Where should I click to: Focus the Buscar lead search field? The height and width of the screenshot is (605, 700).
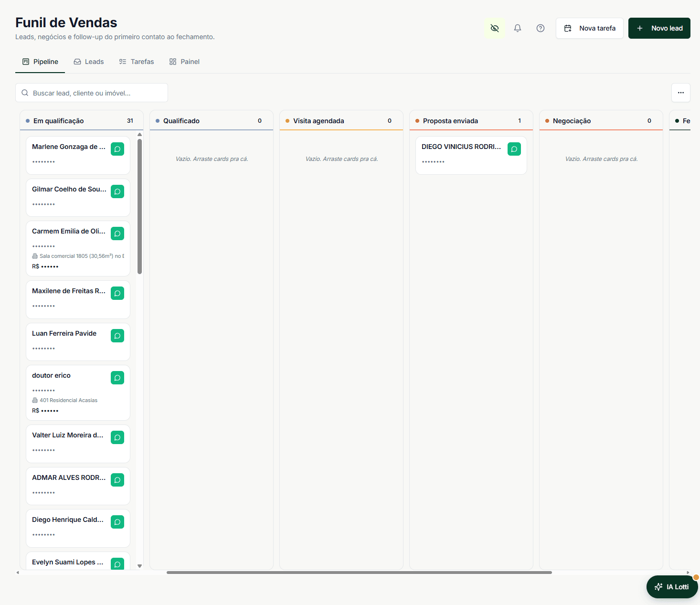tap(92, 93)
